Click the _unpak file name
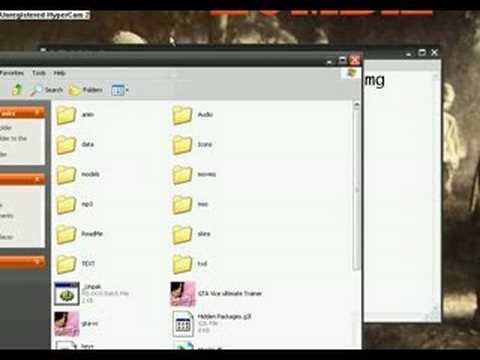The image size is (480, 360). tap(92, 286)
